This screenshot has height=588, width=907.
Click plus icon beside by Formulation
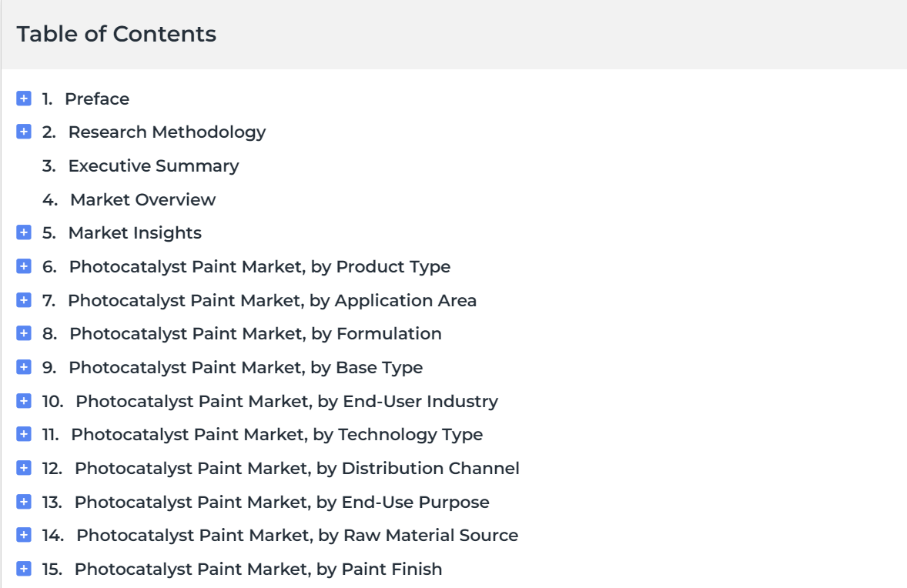pyautogui.click(x=24, y=333)
